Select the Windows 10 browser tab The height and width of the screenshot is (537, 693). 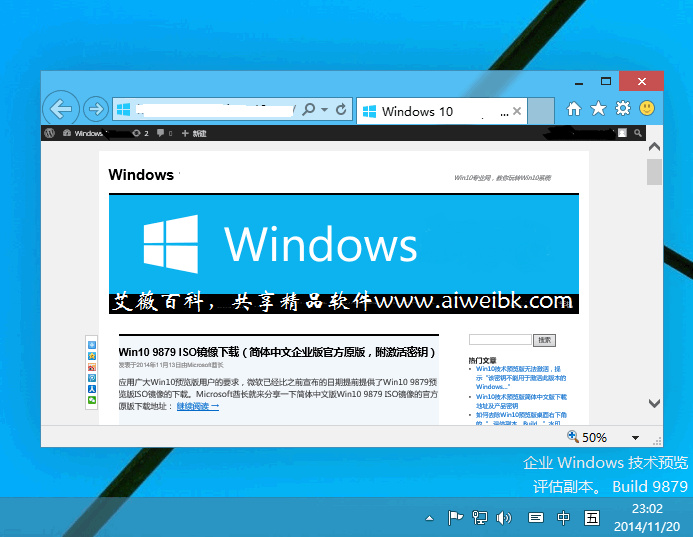point(442,111)
